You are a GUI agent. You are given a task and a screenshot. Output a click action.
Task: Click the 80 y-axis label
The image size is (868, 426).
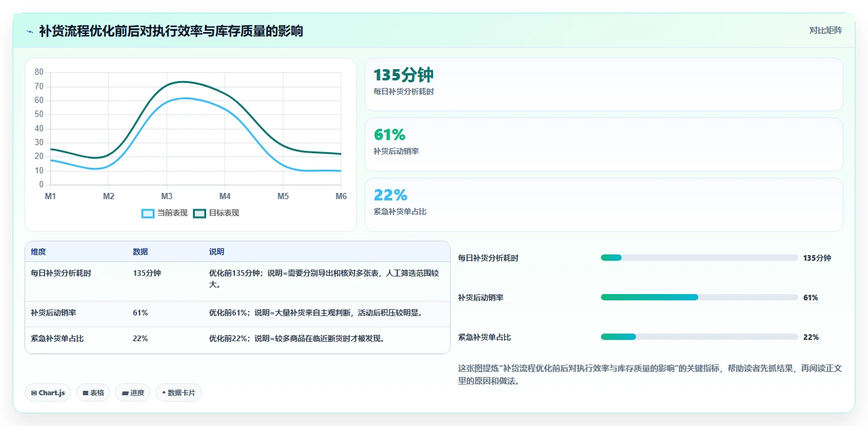click(39, 72)
